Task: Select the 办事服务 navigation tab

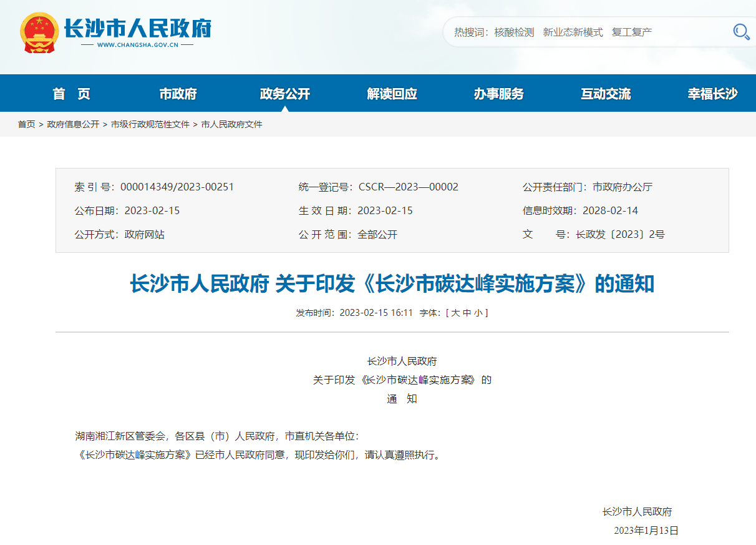Action: pos(498,92)
